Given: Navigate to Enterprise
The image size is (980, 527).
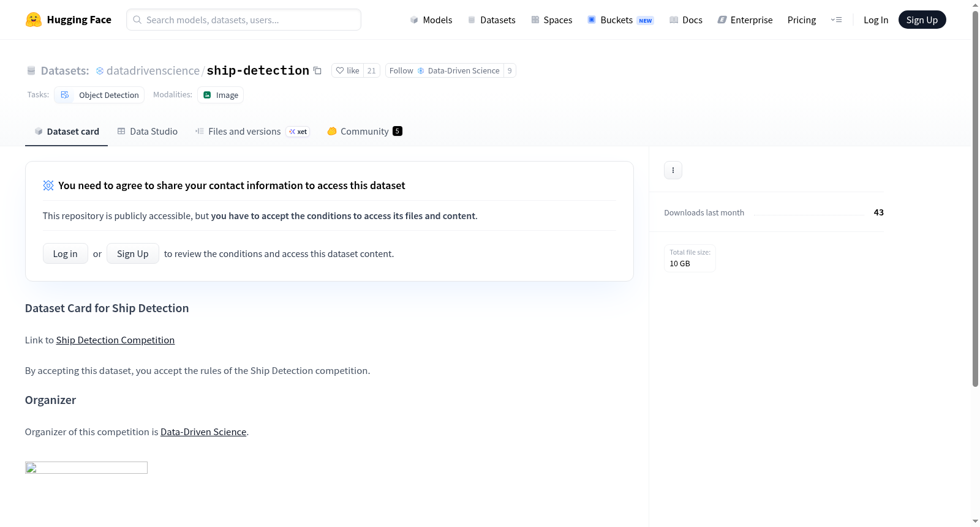Looking at the screenshot, I should (745, 20).
